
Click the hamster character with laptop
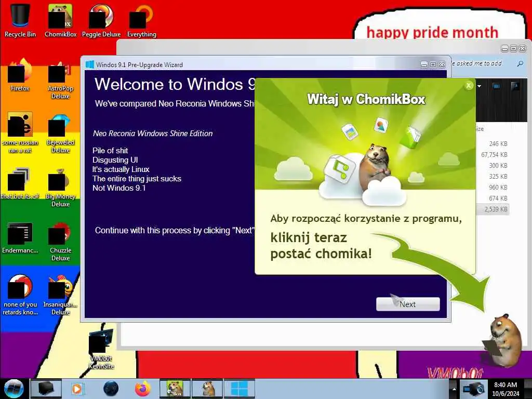coord(502,341)
